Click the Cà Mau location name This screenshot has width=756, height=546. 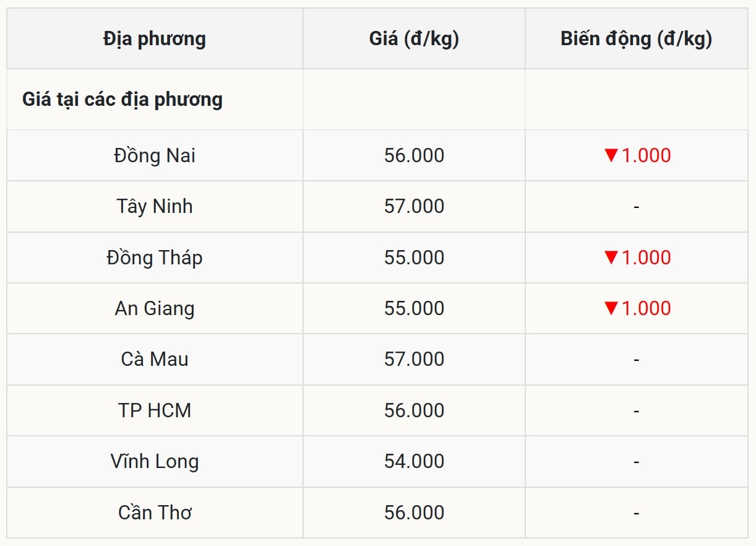pos(155,359)
